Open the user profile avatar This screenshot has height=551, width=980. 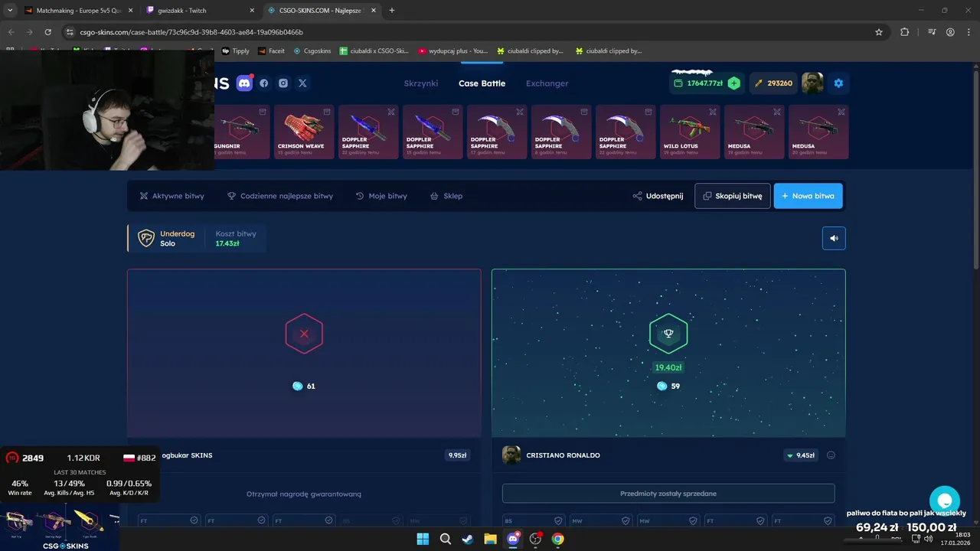click(x=812, y=83)
